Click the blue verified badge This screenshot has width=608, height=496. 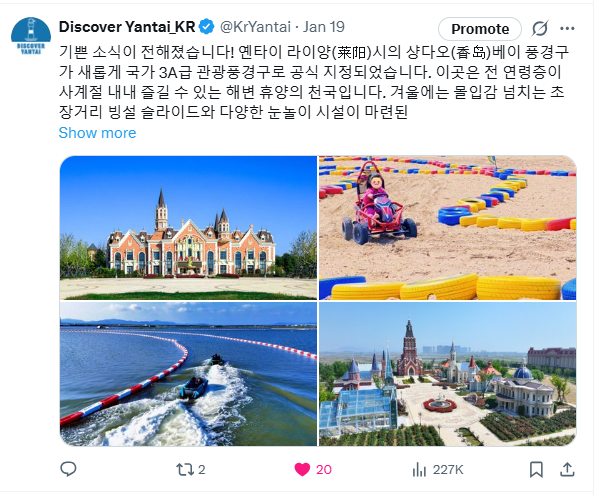[206, 27]
